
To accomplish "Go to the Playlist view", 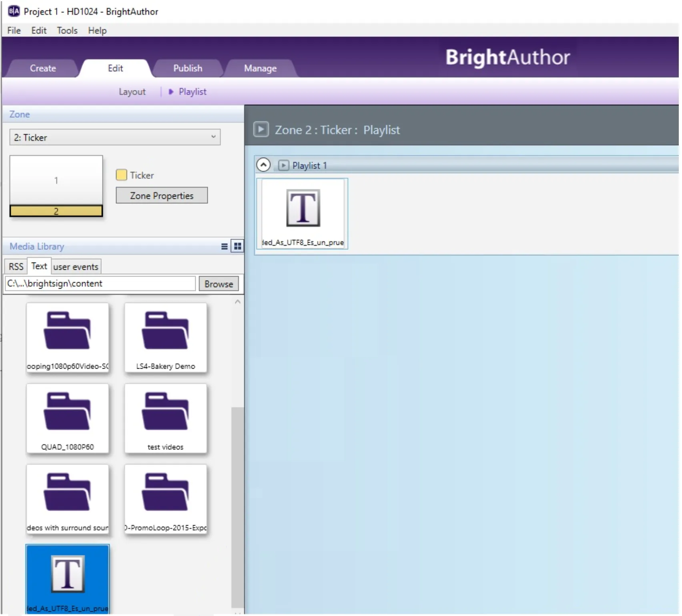I will 193,92.
